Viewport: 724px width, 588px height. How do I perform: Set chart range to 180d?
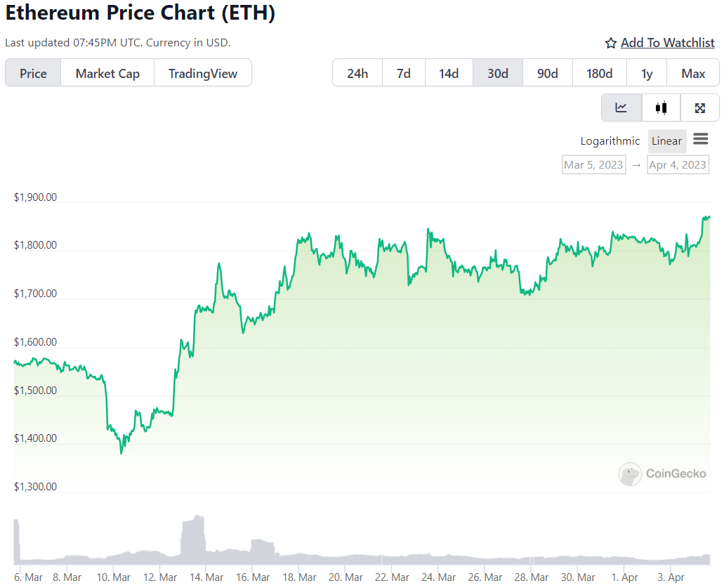coord(599,73)
